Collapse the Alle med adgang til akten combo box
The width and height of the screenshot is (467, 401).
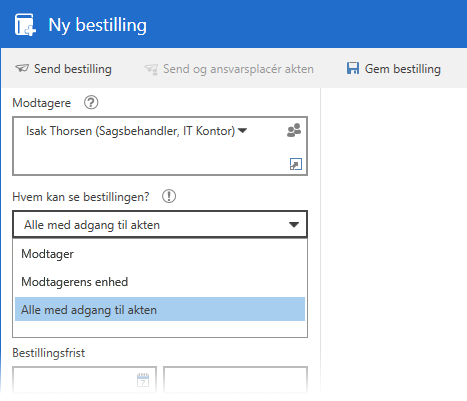point(160,224)
